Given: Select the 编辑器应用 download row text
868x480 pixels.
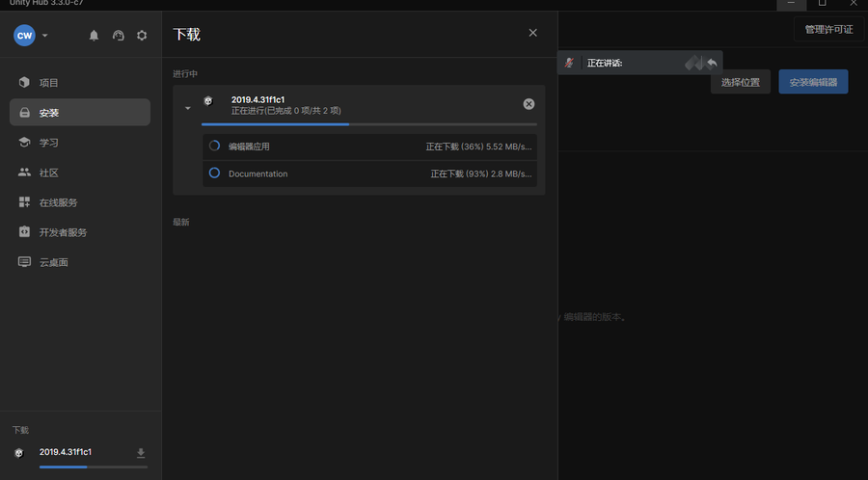Looking at the screenshot, I should click(x=249, y=147).
